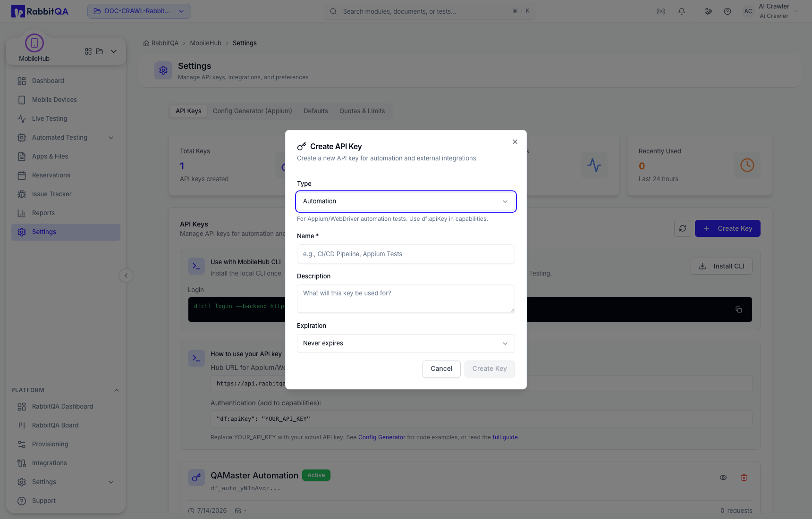Click the MobileHub module icon
The height and width of the screenshot is (519, 812).
point(34,43)
